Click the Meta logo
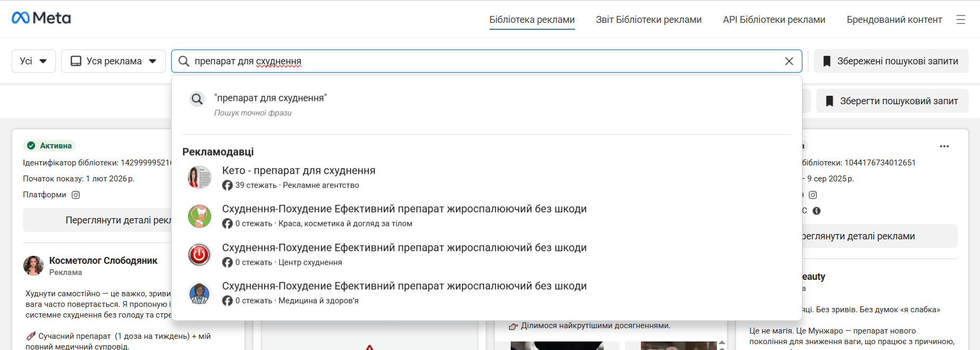The height and width of the screenshot is (350, 980). pyautogui.click(x=41, y=18)
